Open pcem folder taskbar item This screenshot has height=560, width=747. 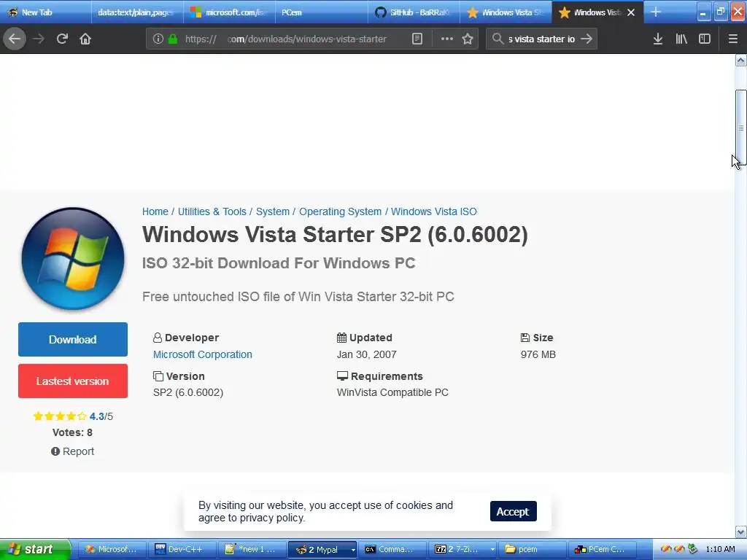[533, 550]
